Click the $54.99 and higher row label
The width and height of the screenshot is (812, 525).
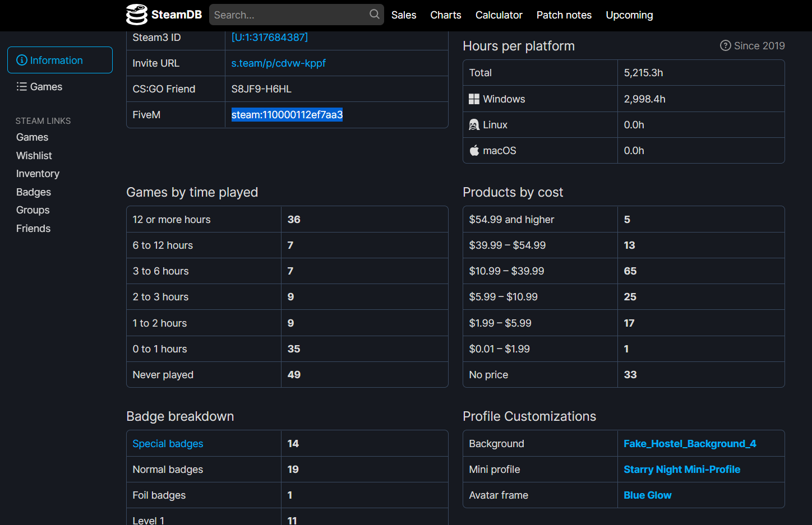[x=511, y=220]
